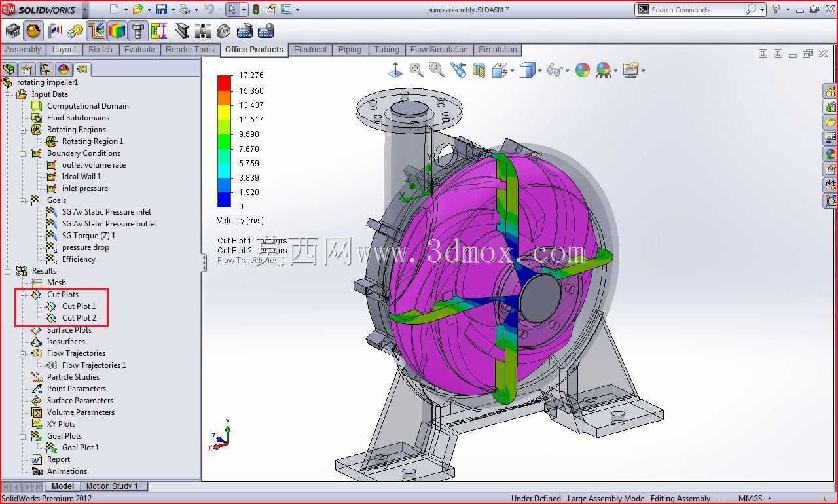The height and width of the screenshot is (504, 838).
Task: Click the Previous View icon
Action: (458, 70)
